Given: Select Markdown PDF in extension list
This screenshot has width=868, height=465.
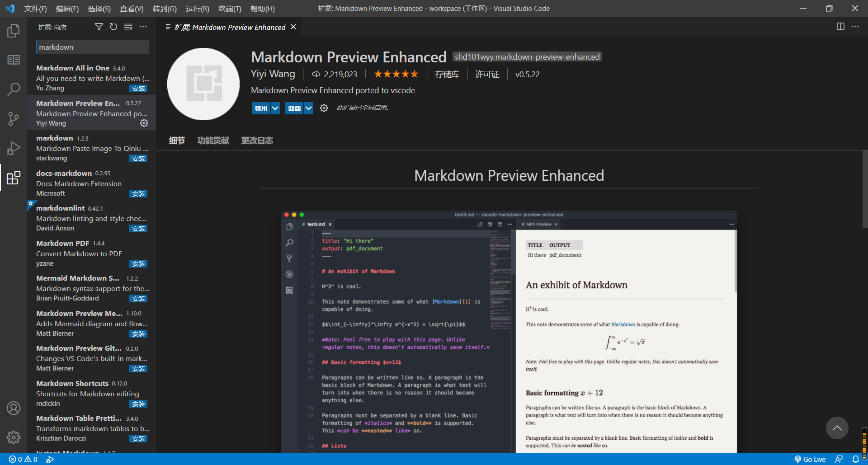Looking at the screenshot, I should 91,253.
